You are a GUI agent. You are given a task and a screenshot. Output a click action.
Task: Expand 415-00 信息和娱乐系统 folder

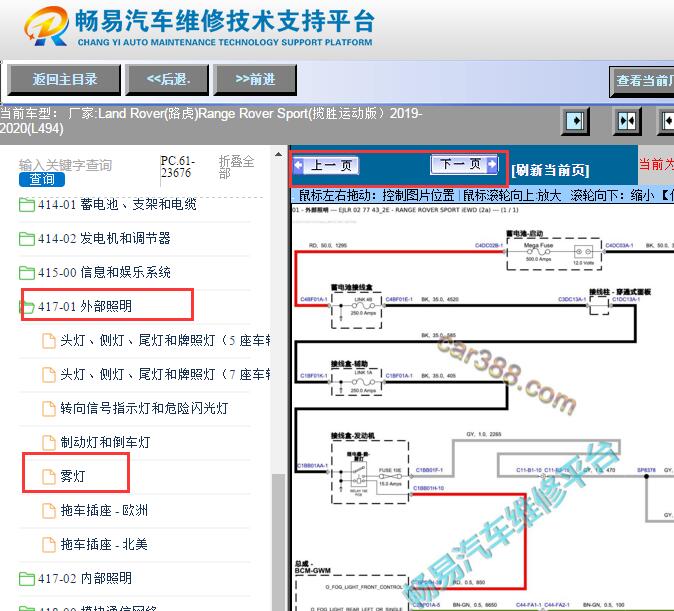104,272
